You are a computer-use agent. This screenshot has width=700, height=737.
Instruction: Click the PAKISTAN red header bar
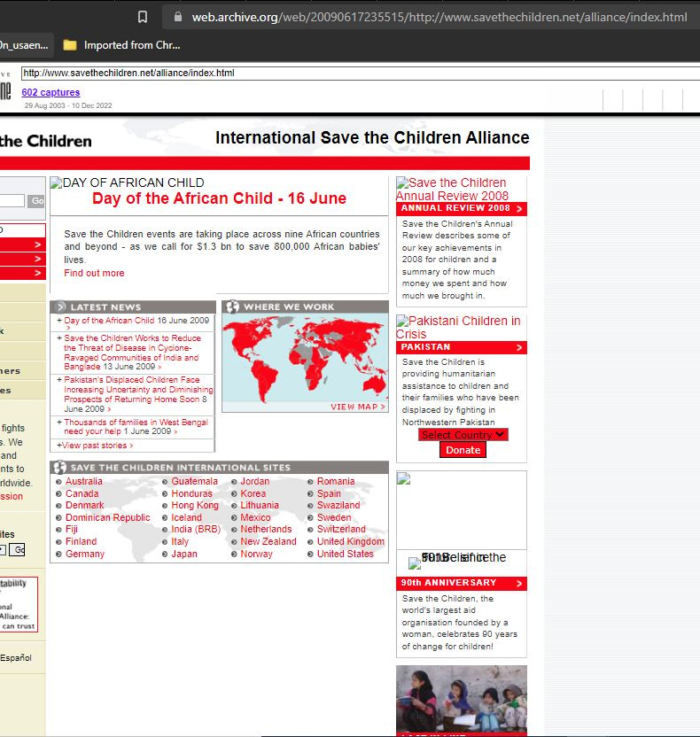click(x=461, y=347)
